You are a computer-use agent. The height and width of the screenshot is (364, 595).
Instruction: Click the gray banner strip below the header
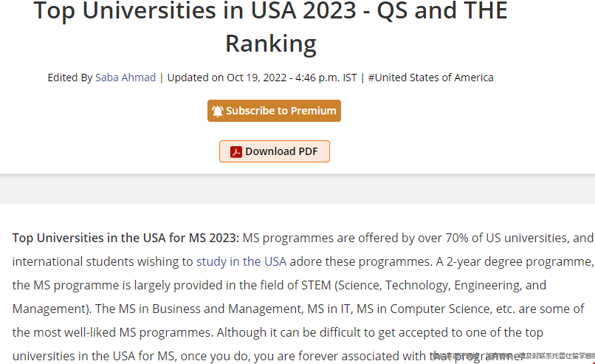(x=297, y=190)
